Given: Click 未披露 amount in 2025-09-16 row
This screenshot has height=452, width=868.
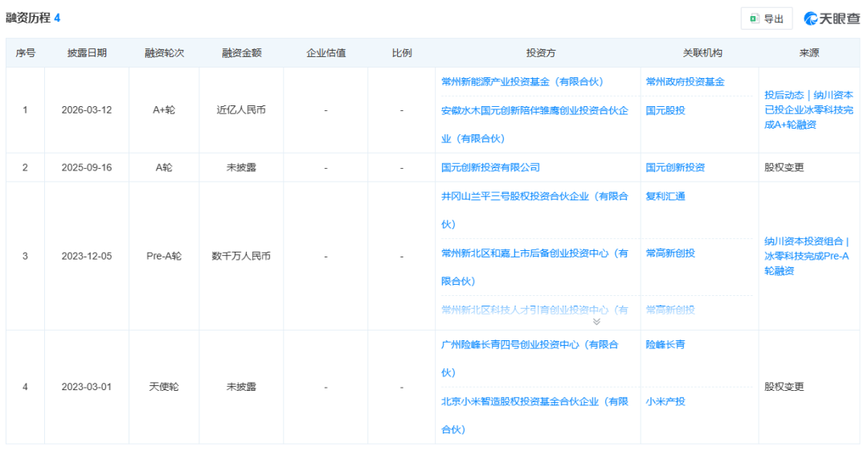Looking at the screenshot, I should click(241, 167).
